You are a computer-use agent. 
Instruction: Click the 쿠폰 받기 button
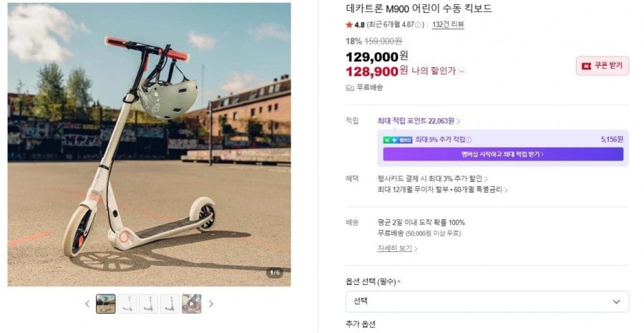click(x=602, y=66)
